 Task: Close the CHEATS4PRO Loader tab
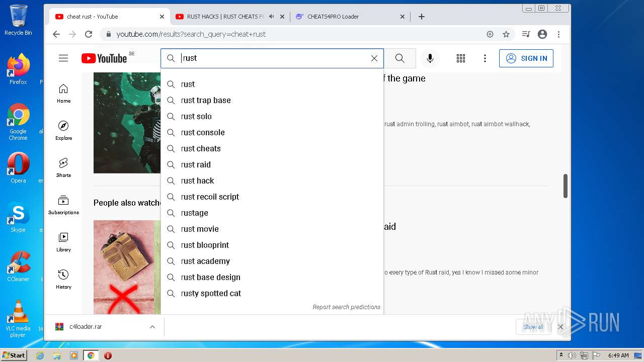click(403, 17)
